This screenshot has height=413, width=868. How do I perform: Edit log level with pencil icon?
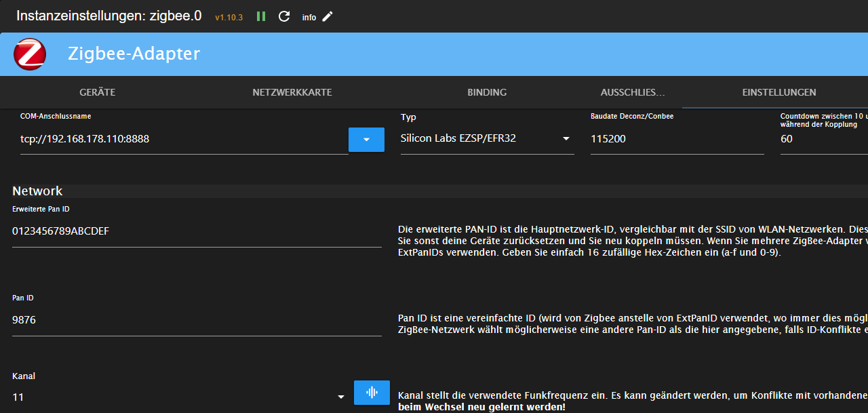[x=328, y=16]
